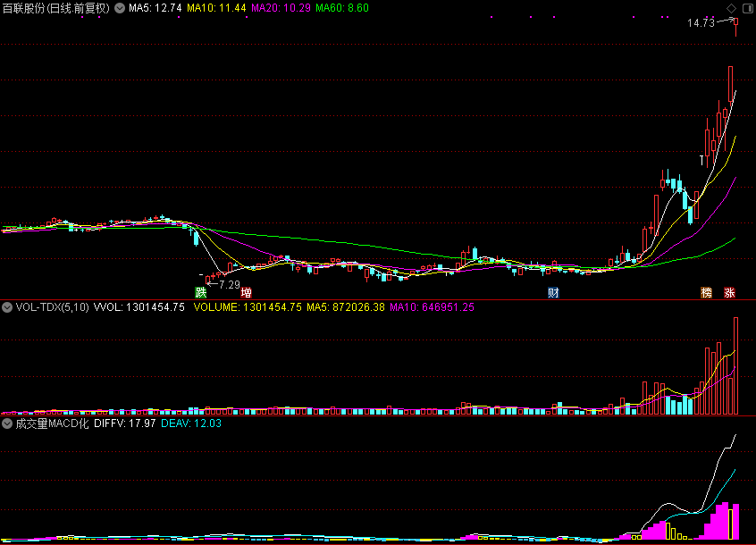The height and width of the screenshot is (545, 756).
Task: Open the dropdown next to 百联股份 title
Action: pos(120,8)
